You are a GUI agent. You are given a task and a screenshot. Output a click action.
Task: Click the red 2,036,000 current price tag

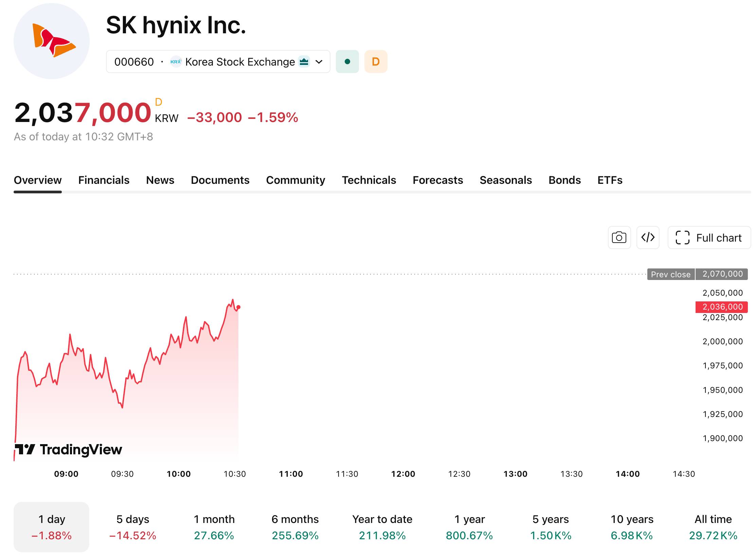722,307
